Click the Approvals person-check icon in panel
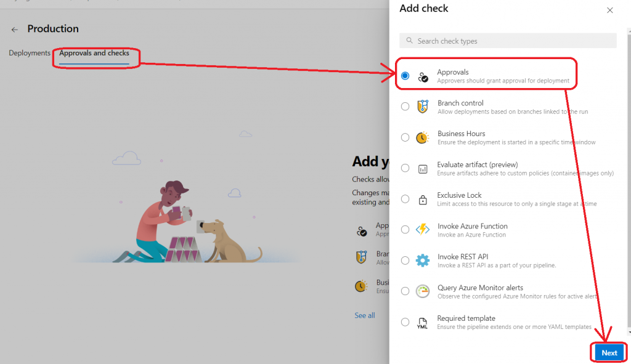Screen dimensions: 631x364 [423, 76]
